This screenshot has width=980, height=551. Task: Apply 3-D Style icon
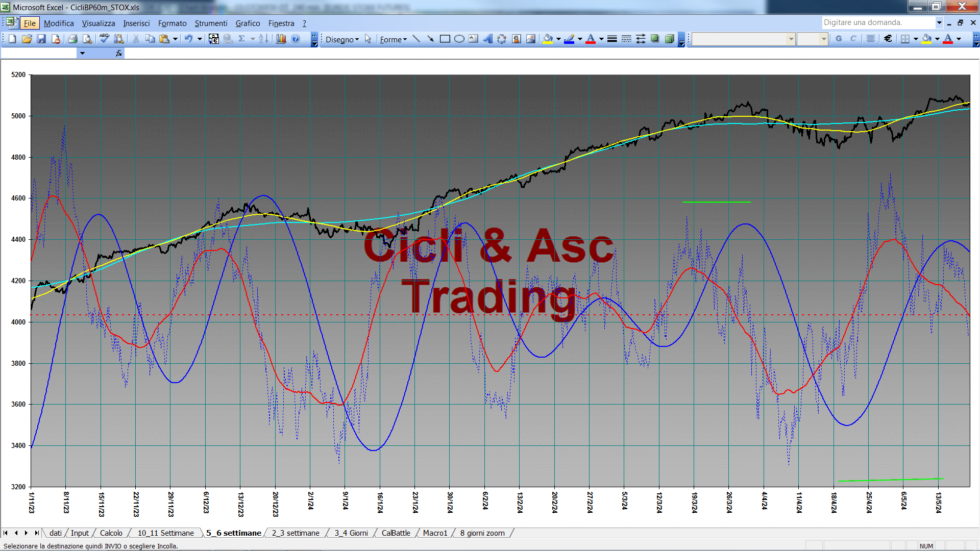[669, 39]
